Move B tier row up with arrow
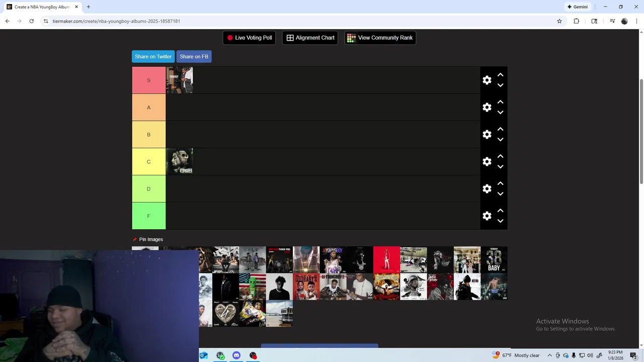 click(x=500, y=129)
